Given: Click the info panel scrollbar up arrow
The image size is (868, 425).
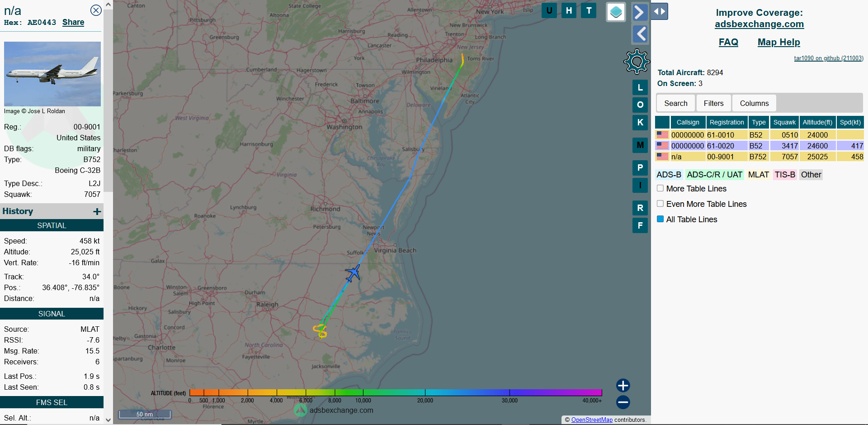Looking at the screenshot, I should pyautogui.click(x=108, y=5).
